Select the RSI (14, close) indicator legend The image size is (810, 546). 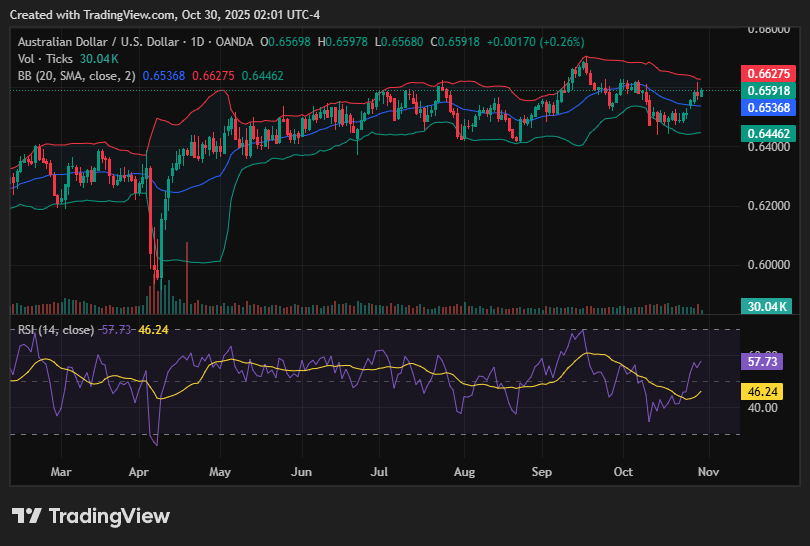pos(56,330)
